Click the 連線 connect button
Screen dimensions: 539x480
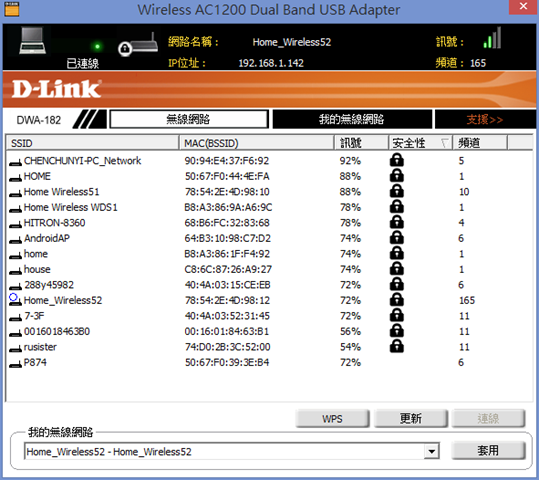pyautogui.click(x=488, y=418)
